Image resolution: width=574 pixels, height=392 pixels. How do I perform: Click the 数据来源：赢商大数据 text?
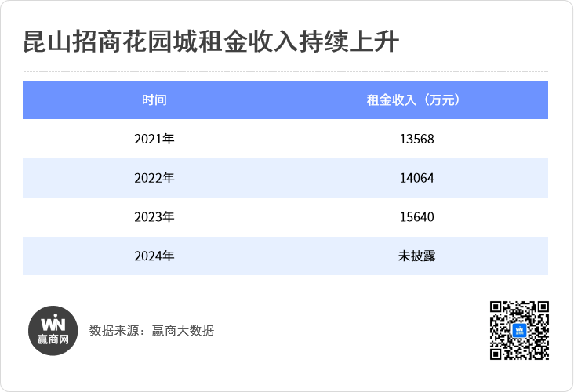coord(151,331)
